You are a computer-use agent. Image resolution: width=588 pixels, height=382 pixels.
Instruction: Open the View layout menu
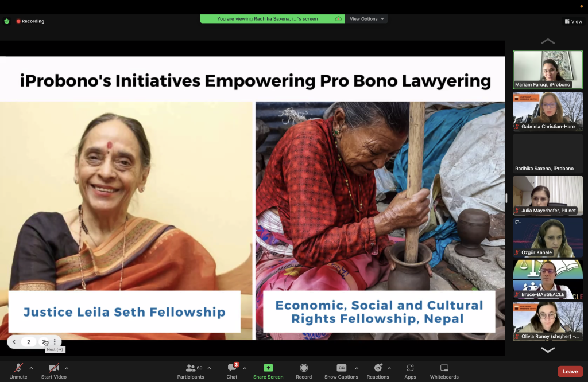[x=574, y=21]
